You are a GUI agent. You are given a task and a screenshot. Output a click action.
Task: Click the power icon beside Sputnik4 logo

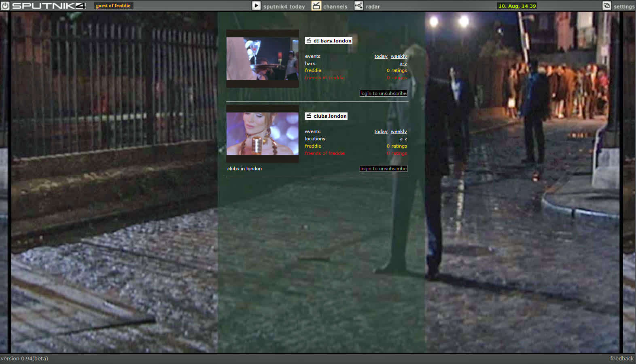tap(5, 6)
